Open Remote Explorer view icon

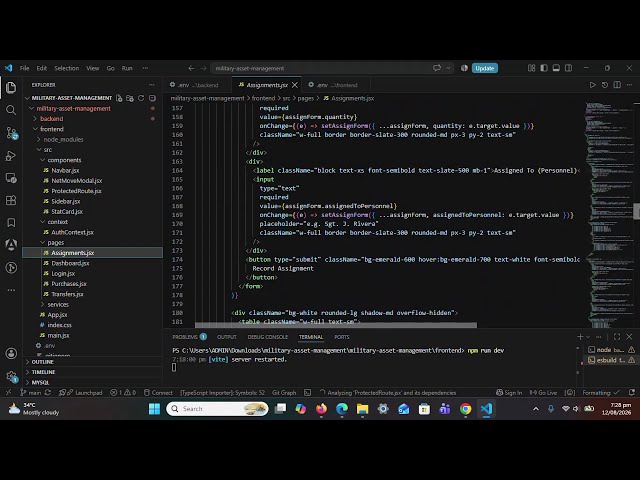tap(11, 178)
